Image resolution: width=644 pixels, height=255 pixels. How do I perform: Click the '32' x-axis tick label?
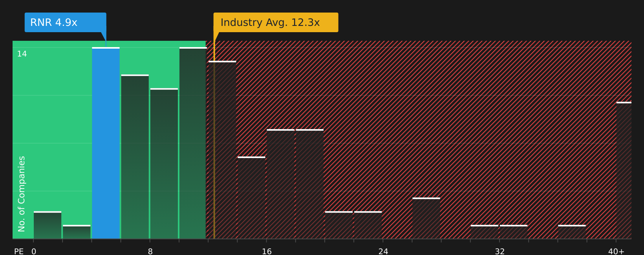pyautogui.click(x=499, y=251)
